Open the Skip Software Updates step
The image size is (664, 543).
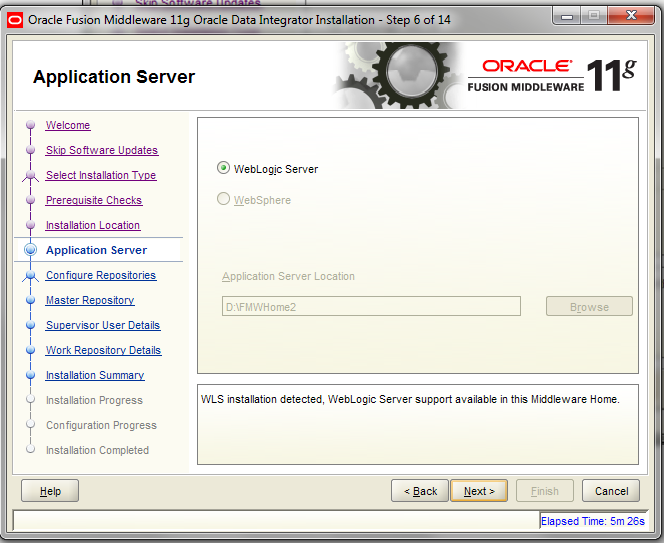102,150
